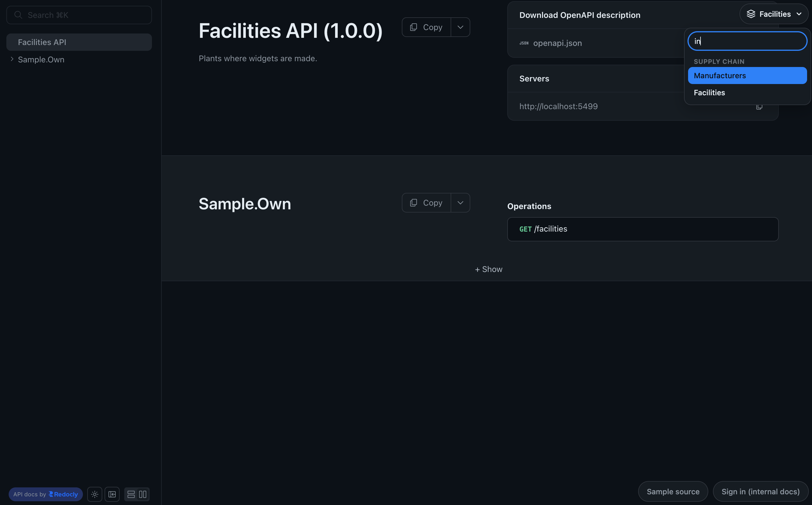Open the GET /facilities operation
812x505 pixels.
pos(643,229)
